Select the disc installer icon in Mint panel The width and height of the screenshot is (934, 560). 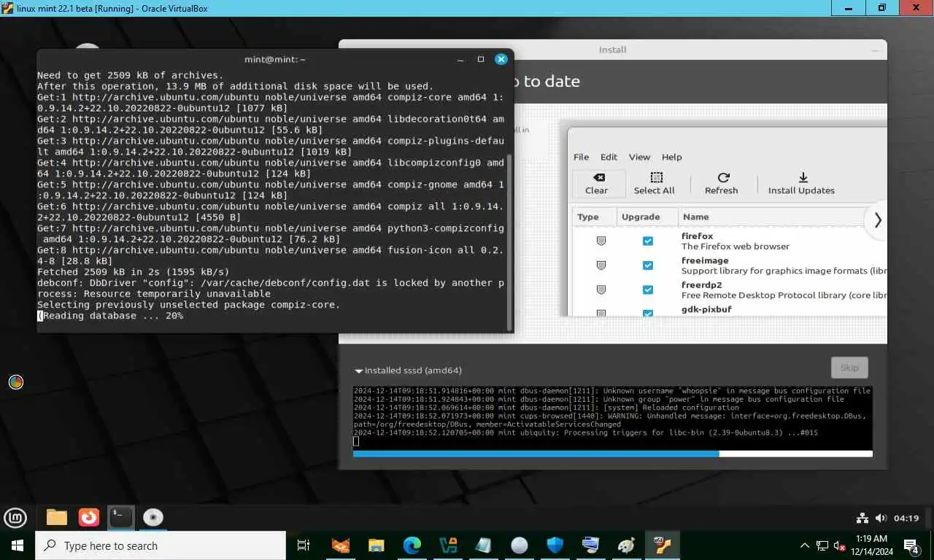coord(153,518)
